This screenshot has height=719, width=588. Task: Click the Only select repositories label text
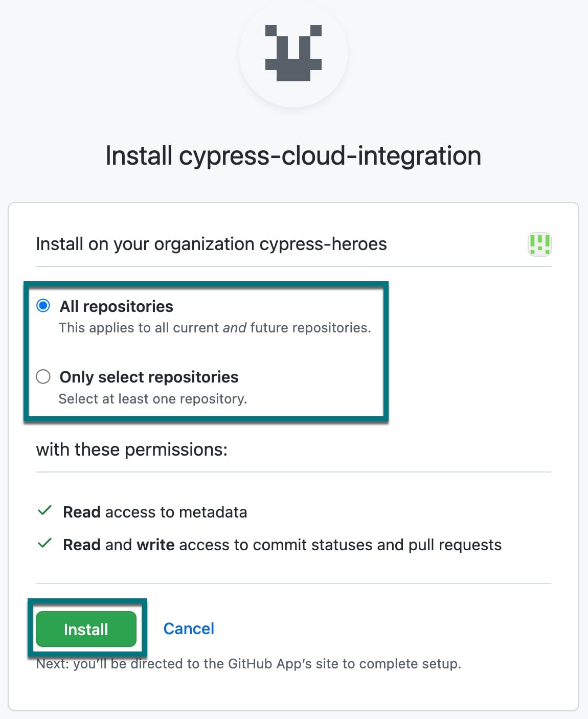(149, 377)
